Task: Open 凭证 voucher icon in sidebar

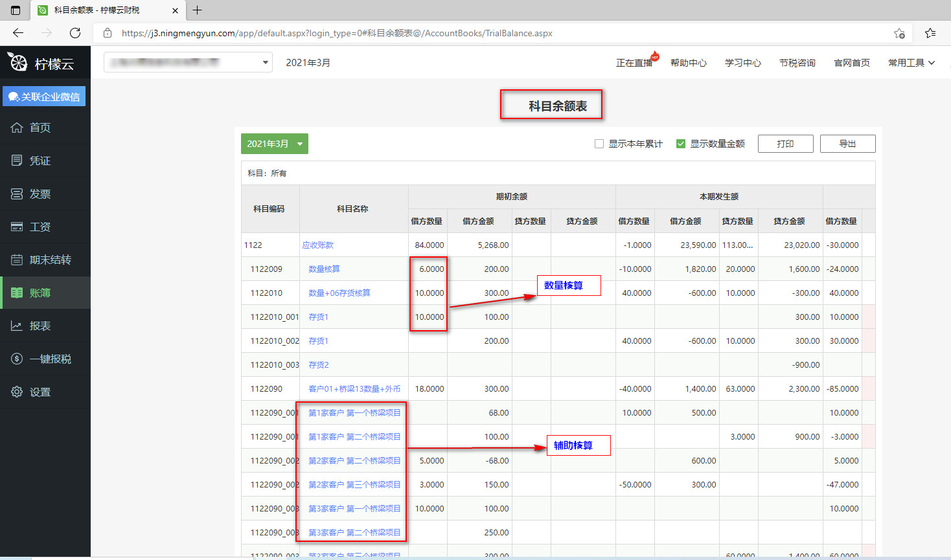Action: tap(17, 161)
